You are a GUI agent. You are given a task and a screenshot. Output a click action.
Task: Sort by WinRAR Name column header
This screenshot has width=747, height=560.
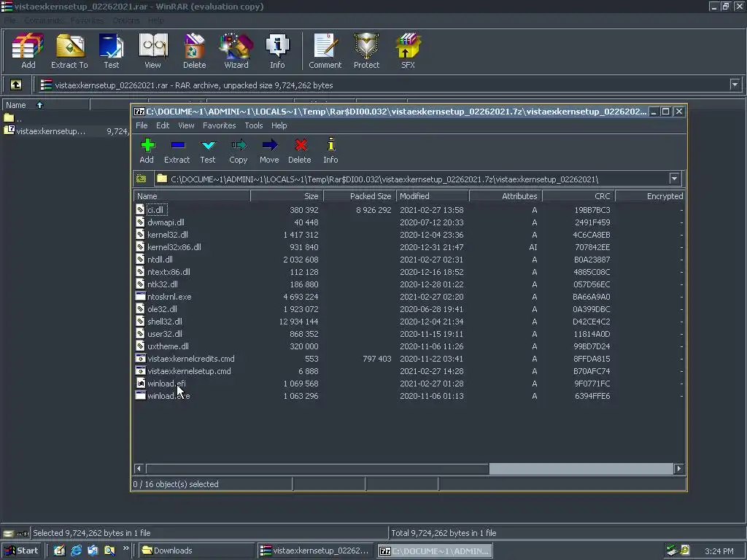(x=46, y=105)
